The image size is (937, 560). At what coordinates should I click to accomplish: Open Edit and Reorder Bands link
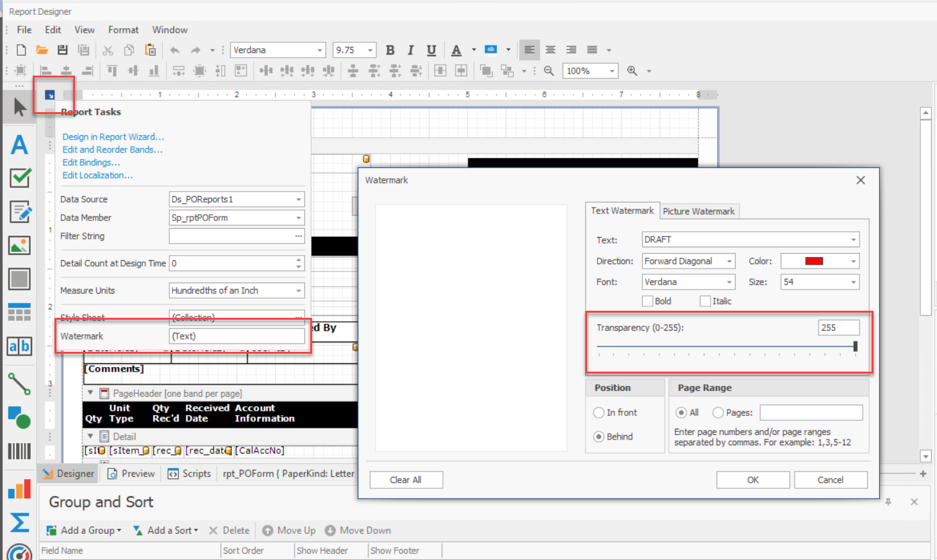[112, 150]
